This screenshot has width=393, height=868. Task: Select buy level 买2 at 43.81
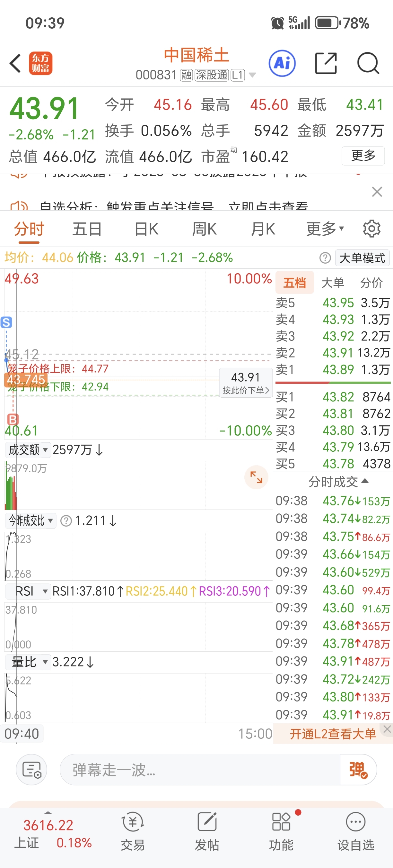point(333,414)
